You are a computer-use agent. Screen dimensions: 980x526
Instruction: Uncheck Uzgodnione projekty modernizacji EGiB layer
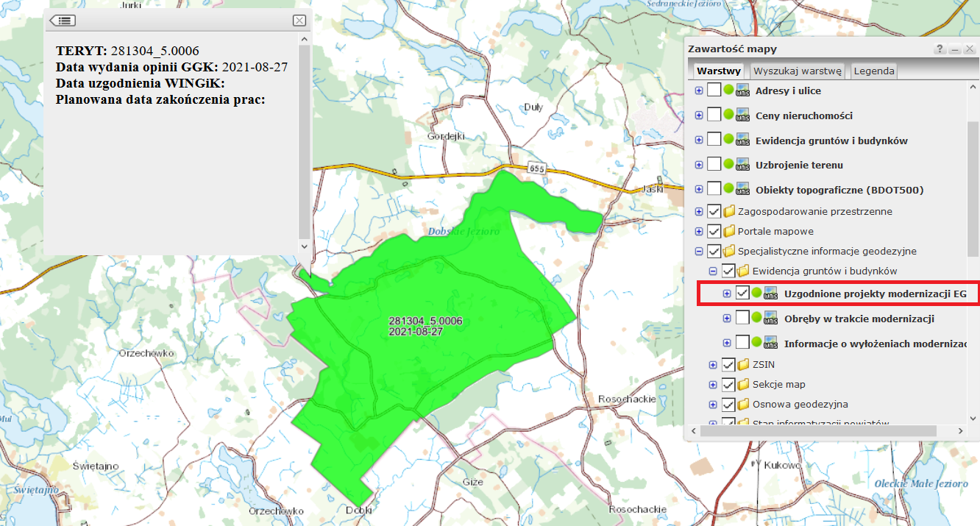(742, 294)
